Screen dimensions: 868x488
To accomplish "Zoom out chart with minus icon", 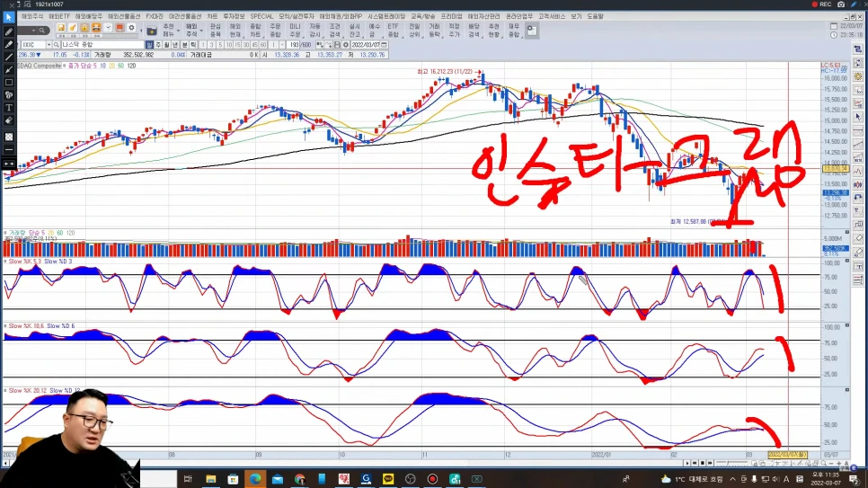I will [x=831, y=463].
